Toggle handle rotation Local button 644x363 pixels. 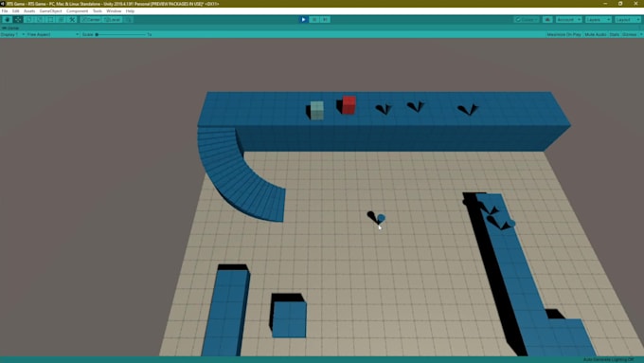coord(112,20)
